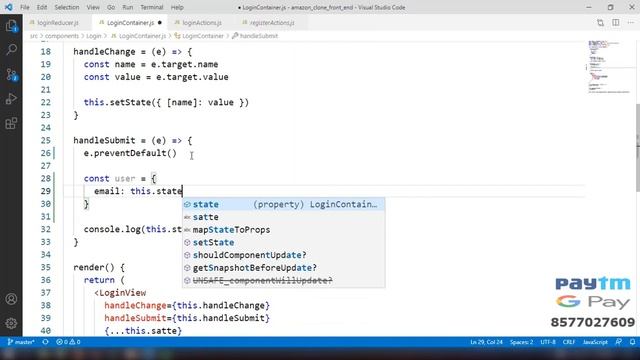Click 'UTF-8' encoding in status bar
This screenshot has width=640, height=360.
click(548, 342)
